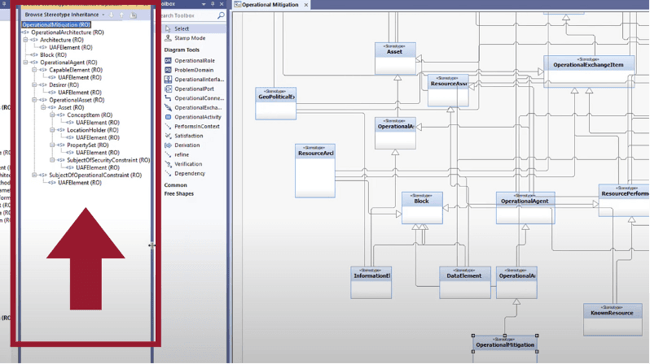Select the OperationalExchange relationship tool

click(194, 107)
